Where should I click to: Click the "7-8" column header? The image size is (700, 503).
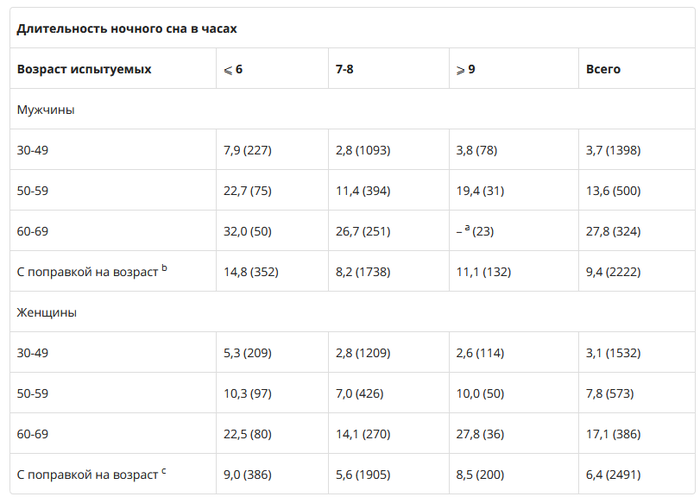[x=345, y=69]
